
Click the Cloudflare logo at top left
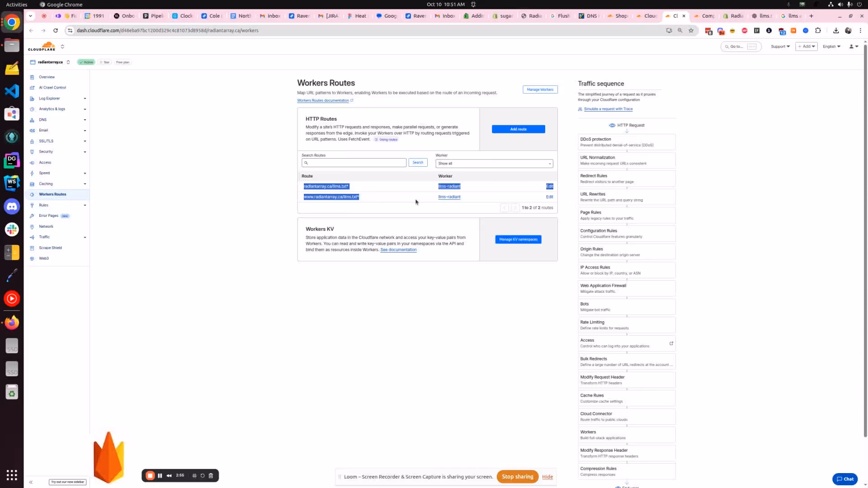pyautogui.click(x=42, y=46)
